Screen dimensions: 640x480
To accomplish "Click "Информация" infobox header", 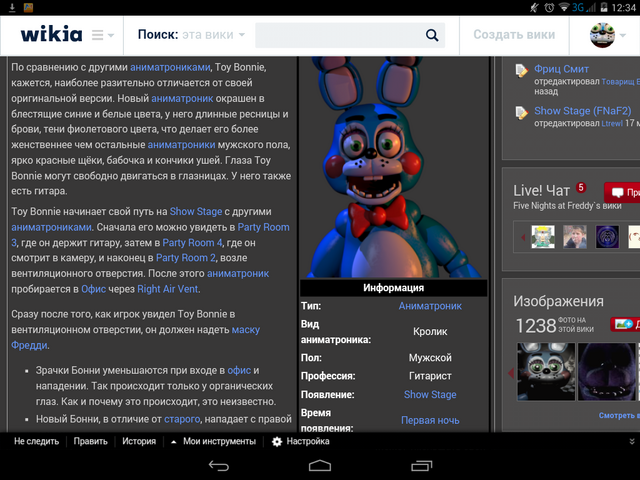I will click(393, 288).
